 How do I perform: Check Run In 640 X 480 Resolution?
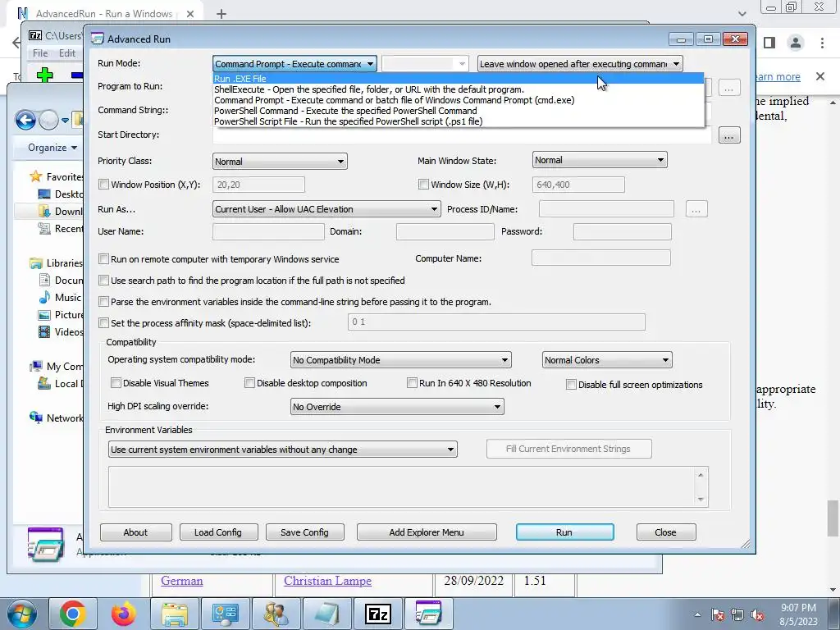(412, 383)
